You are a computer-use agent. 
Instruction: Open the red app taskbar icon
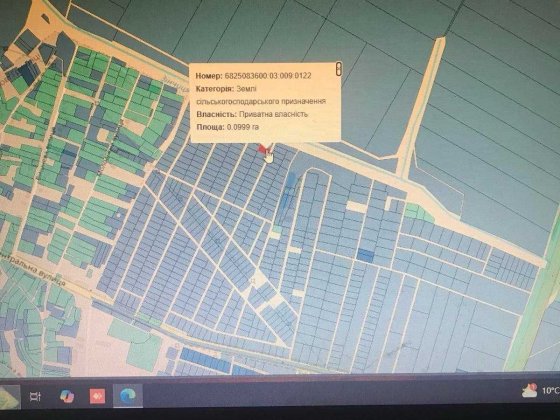97,396
